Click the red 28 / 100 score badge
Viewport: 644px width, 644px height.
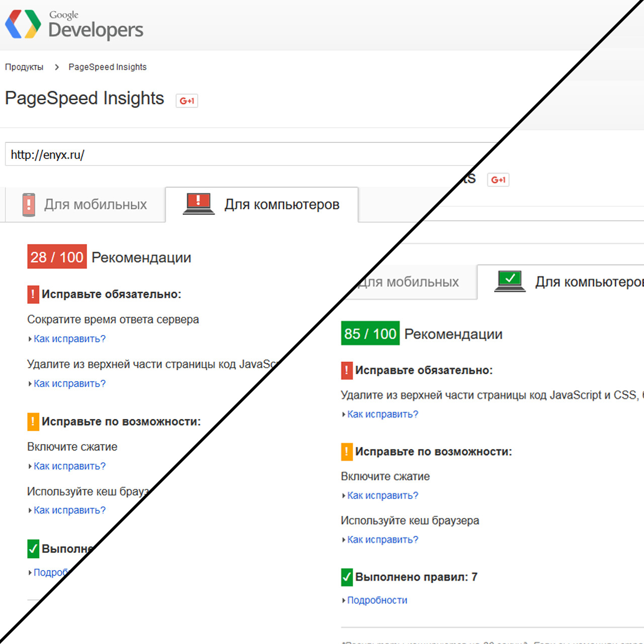pyautogui.click(x=57, y=257)
